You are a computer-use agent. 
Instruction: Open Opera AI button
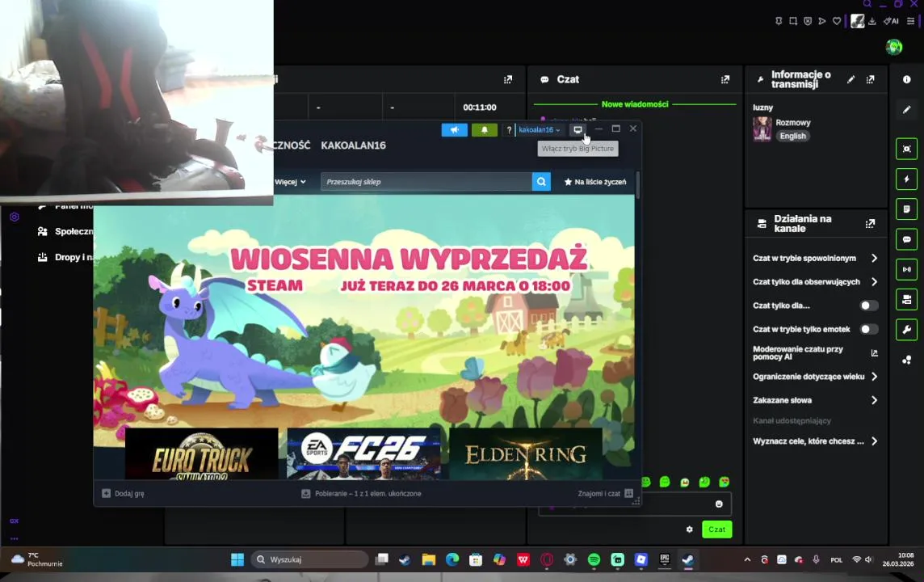pos(891,21)
